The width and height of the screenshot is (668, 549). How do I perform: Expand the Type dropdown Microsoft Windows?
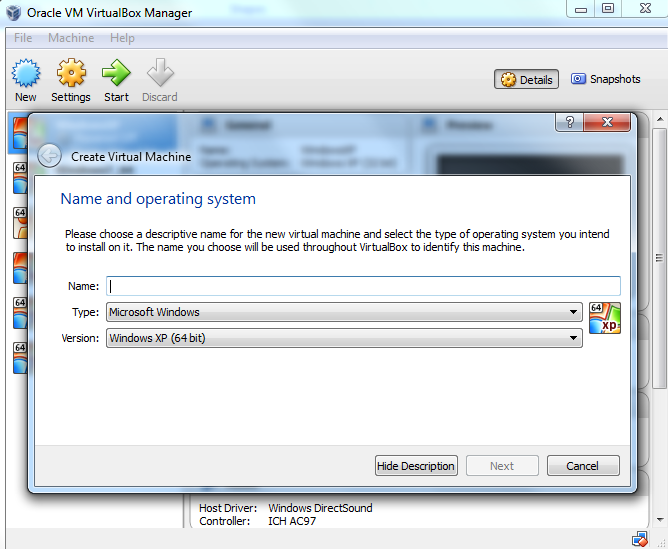click(x=343, y=312)
